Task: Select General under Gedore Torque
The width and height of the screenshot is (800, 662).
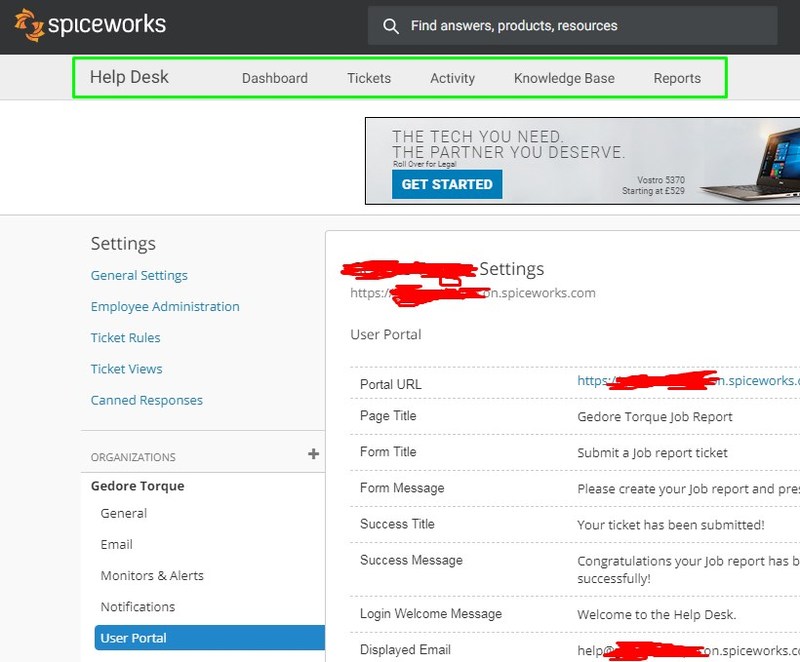Action: point(124,513)
